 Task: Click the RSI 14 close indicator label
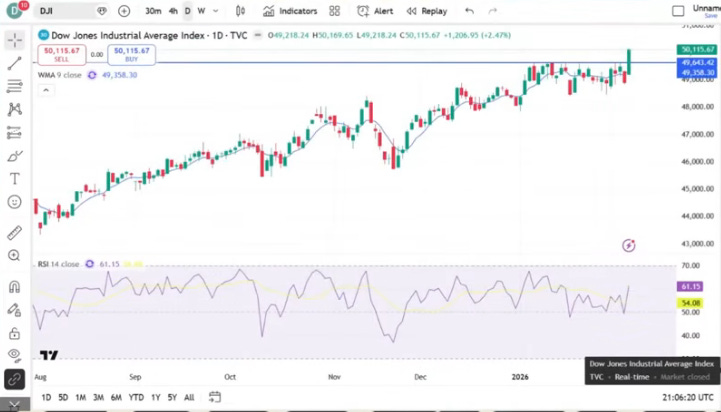point(58,264)
